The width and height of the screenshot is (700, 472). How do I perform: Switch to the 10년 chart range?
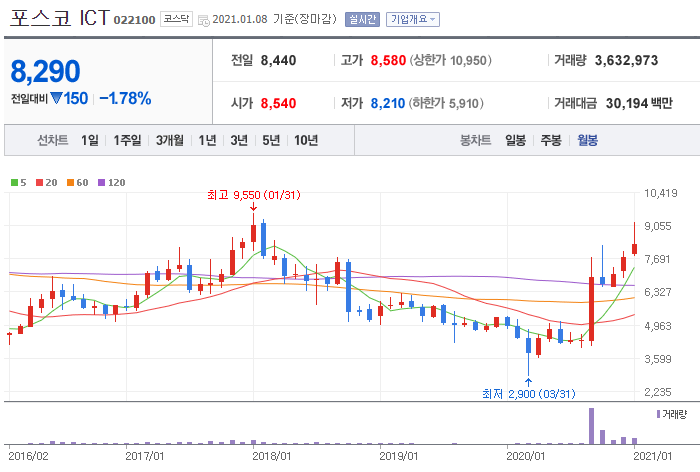[x=306, y=140]
